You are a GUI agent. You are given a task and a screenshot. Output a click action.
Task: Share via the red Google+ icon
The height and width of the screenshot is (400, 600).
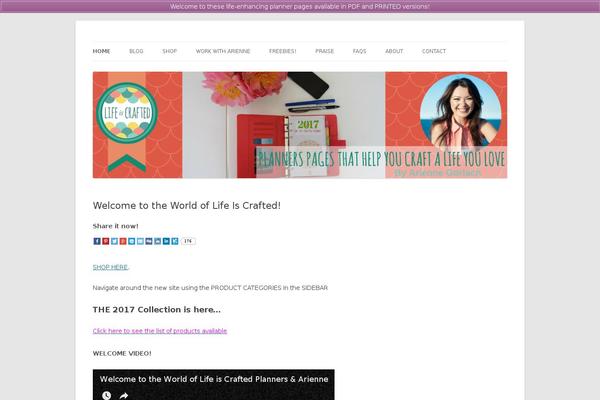(x=123, y=241)
